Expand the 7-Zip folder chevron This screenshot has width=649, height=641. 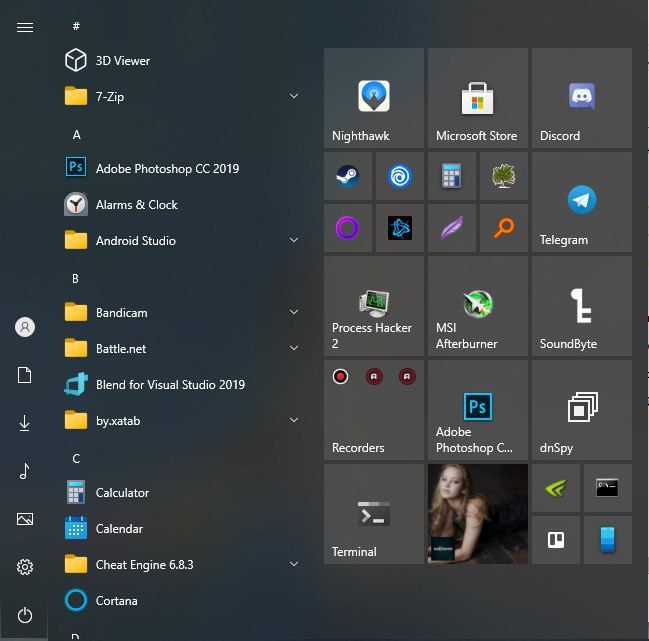[x=294, y=96]
